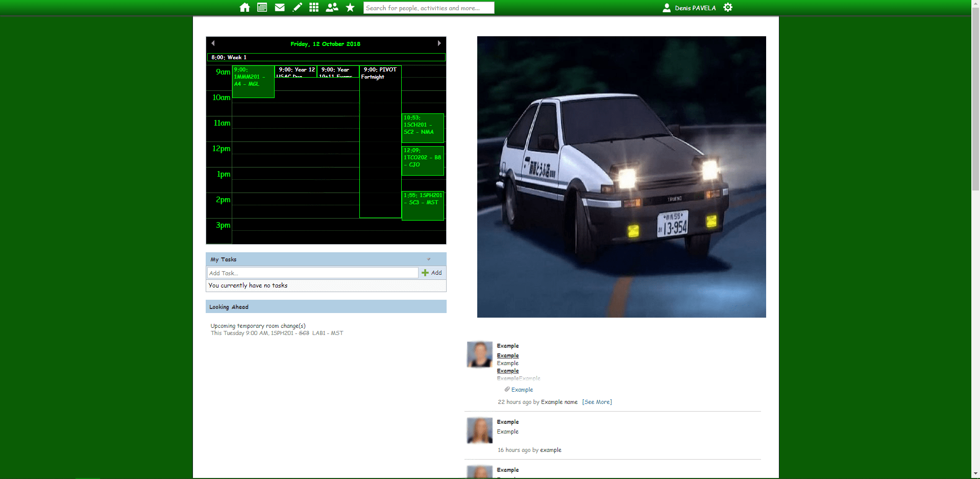Click the page scrollbar up arrow
Viewport: 980px width, 479px height.
coord(975,4)
